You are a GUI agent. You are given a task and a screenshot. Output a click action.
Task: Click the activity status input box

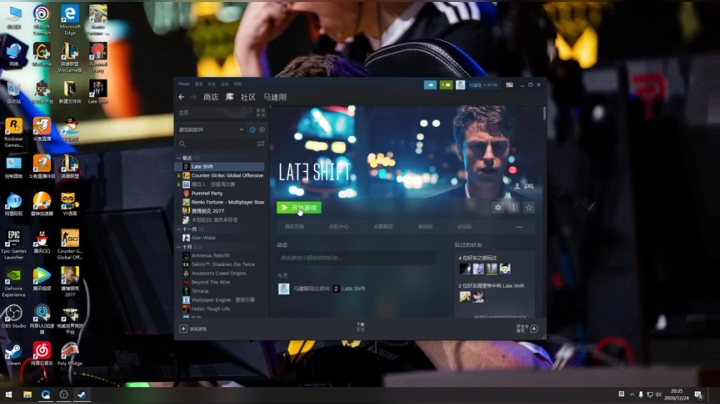[x=356, y=258]
